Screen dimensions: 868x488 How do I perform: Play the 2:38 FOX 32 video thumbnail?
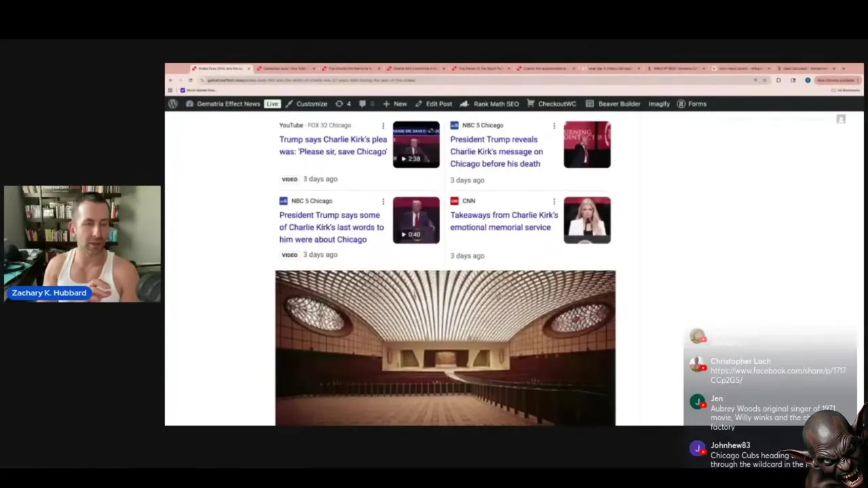(x=416, y=144)
